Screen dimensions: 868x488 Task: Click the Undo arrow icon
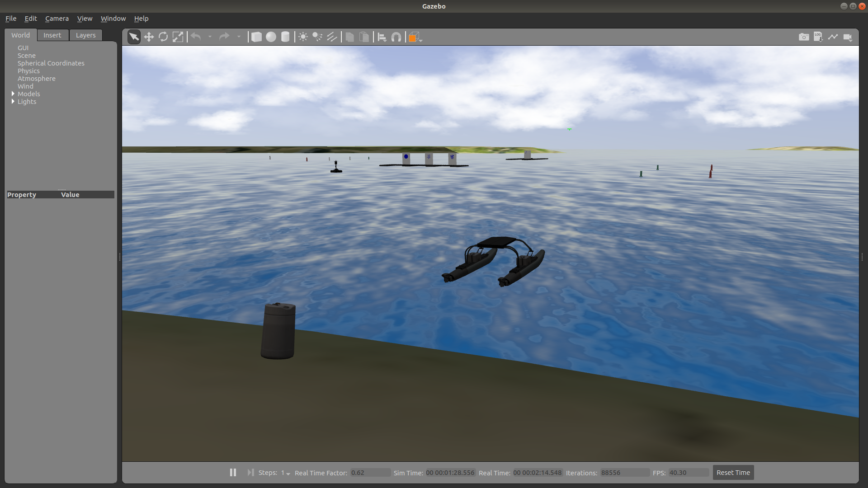coord(196,37)
